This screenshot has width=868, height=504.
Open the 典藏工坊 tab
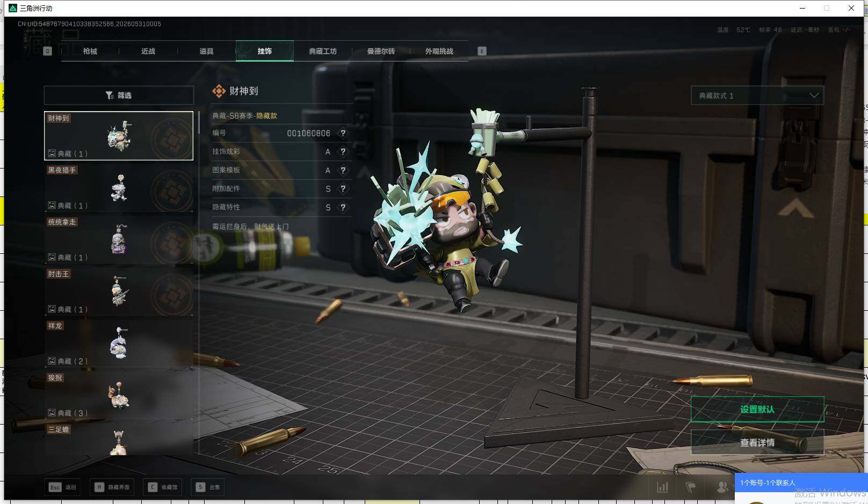pyautogui.click(x=323, y=51)
